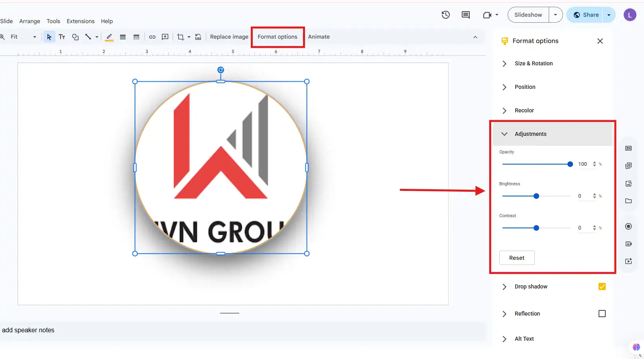Enable the Reflection checkbox
The image size is (644, 359).
(602, 314)
